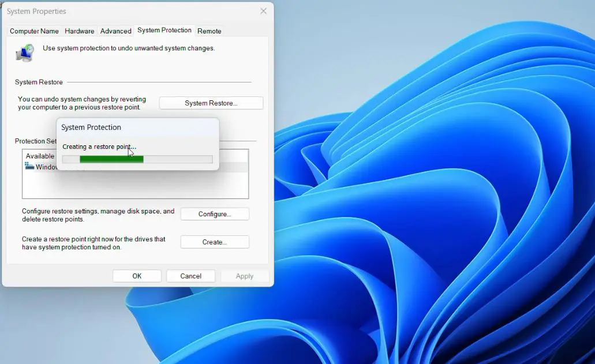
Task: Click the Apply button
Action: [244, 276]
